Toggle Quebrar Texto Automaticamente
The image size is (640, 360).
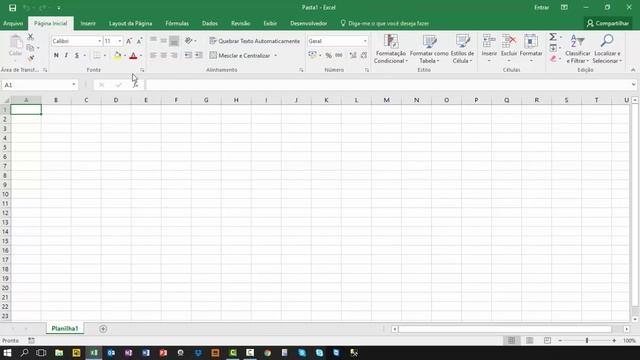click(255, 41)
